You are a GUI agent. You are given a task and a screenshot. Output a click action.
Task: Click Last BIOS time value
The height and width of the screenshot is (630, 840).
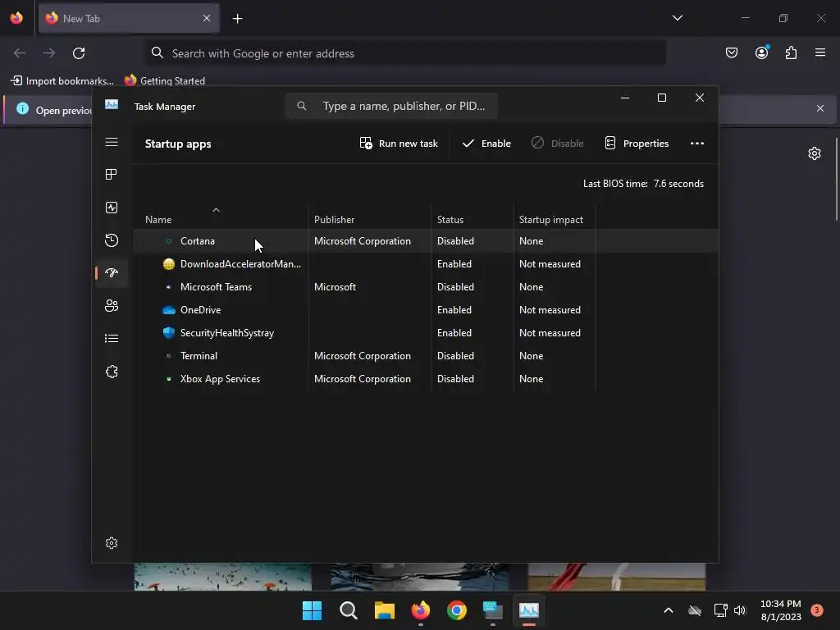pos(678,184)
